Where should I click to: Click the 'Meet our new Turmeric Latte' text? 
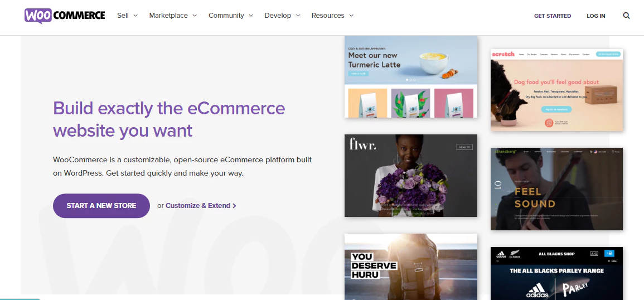374,60
